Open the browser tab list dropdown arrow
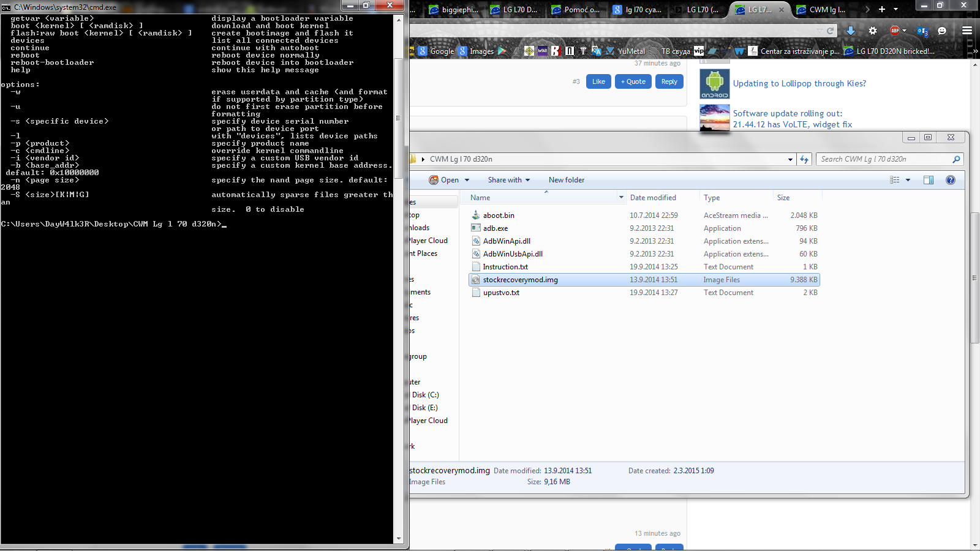 click(x=896, y=9)
